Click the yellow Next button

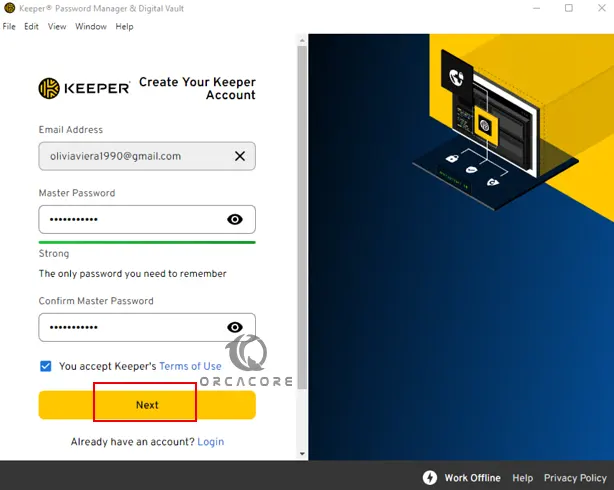coord(147,405)
